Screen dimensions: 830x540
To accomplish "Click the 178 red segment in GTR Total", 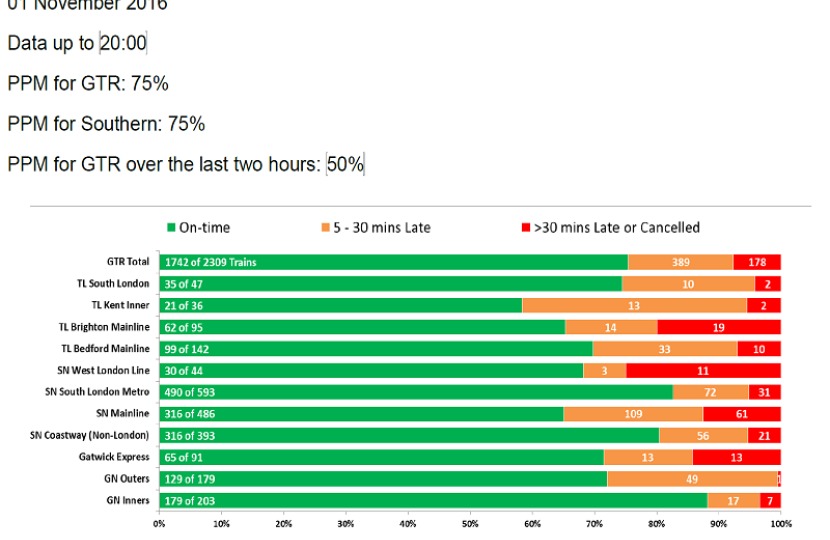I will point(757,262).
